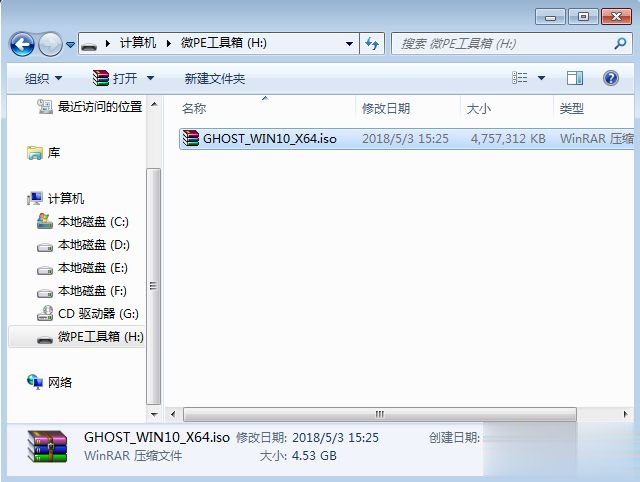Click sidebar scrollbar up arrow
The image size is (640, 482).
(x=154, y=104)
